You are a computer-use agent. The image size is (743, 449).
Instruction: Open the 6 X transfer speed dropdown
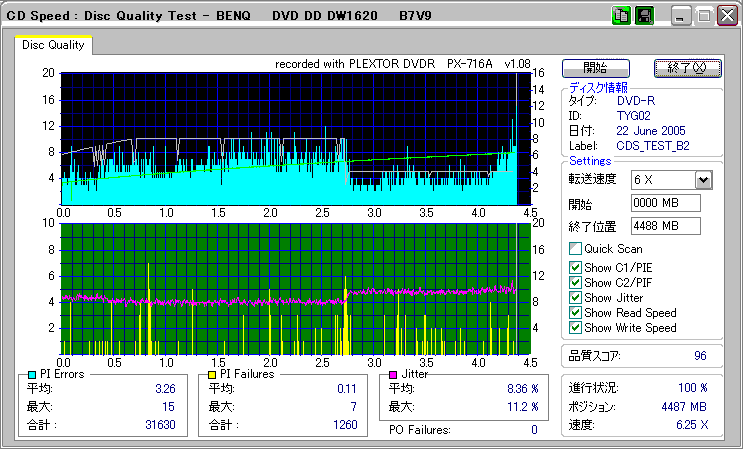[x=703, y=180]
